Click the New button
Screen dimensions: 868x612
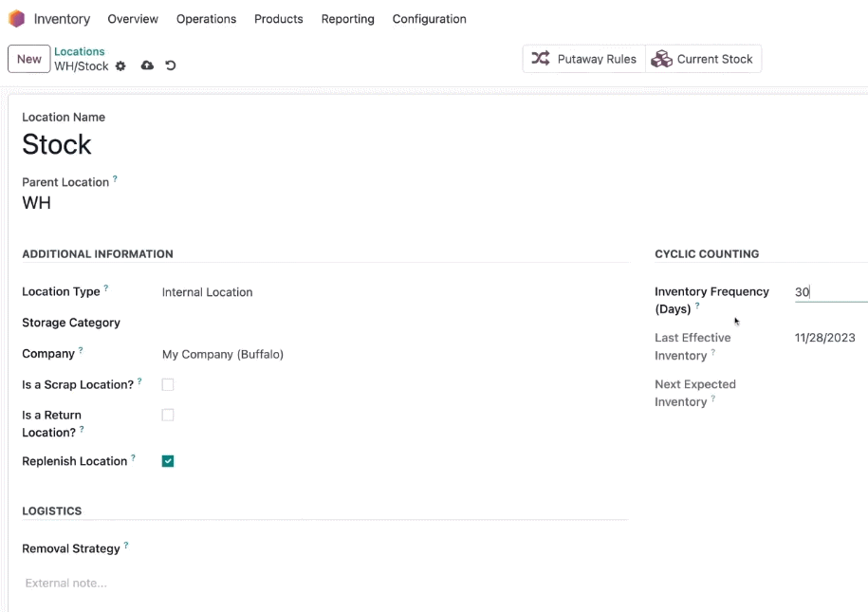point(28,59)
